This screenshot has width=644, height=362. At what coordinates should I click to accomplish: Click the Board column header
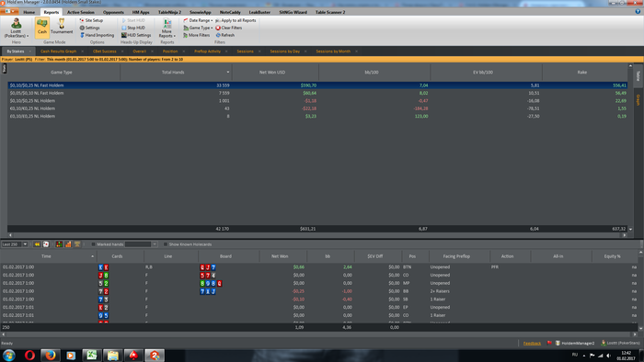[x=228, y=256]
